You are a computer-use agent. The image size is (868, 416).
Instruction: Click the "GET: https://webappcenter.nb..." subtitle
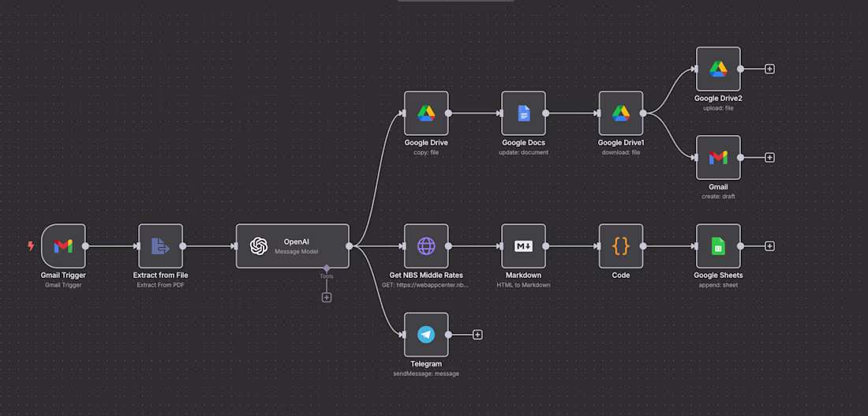coord(426,285)
